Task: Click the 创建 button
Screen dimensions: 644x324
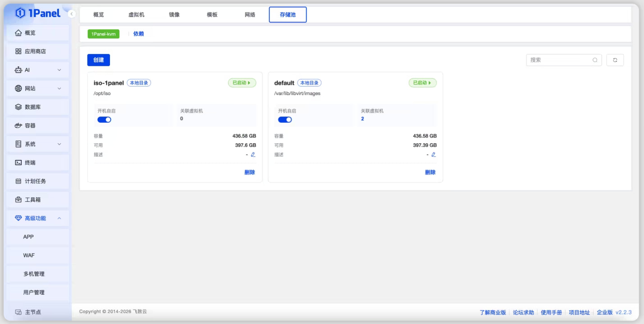Action: point(99,60)
